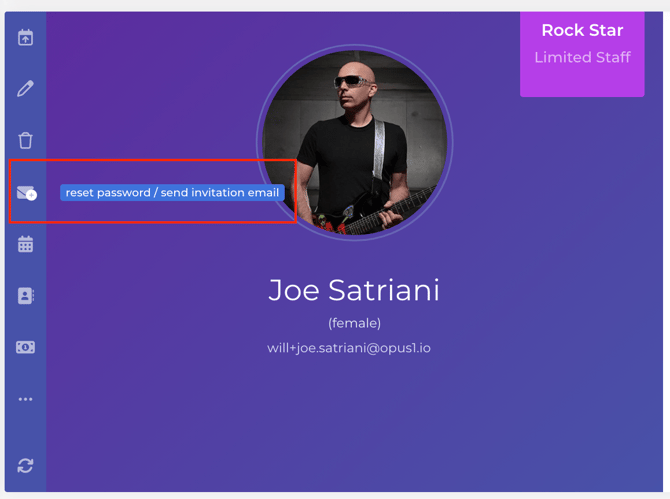Open the contact address book icon
Image resolution: width=670 pixels, height=499 pixels.
tap(26, 296)
